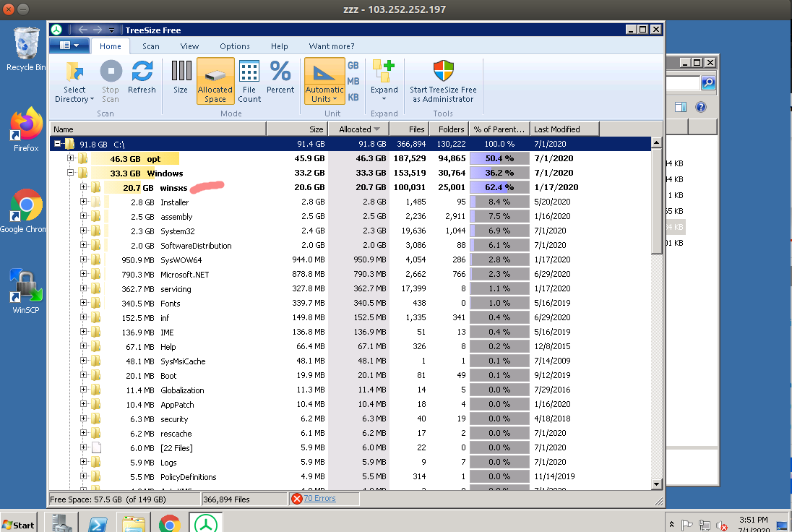
Task: Open the Scan ribbon tab
Action: tap(150, 46)
